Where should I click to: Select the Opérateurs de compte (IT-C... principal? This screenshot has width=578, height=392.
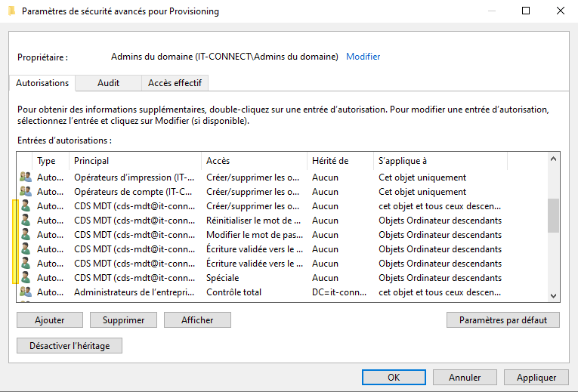133,192
